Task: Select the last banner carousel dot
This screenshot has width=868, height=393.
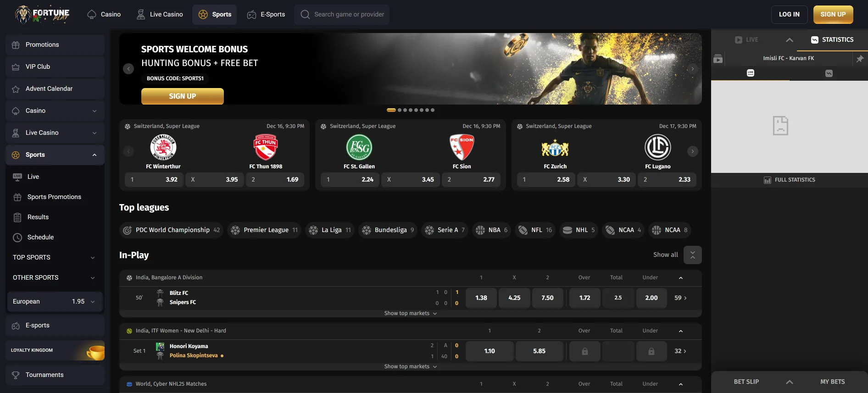Action: (433, 110)
